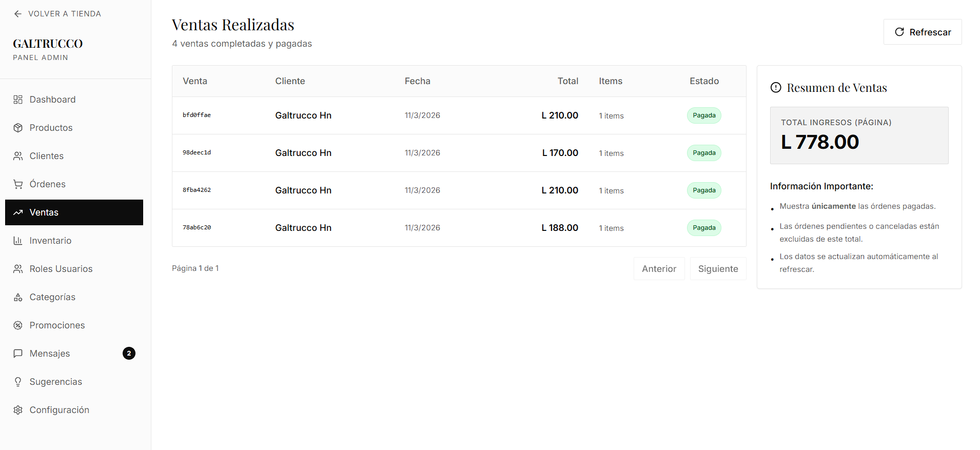The image size is (980, 450).
Task: Go to Roles Usuarios section
Action: coord(61,269)
